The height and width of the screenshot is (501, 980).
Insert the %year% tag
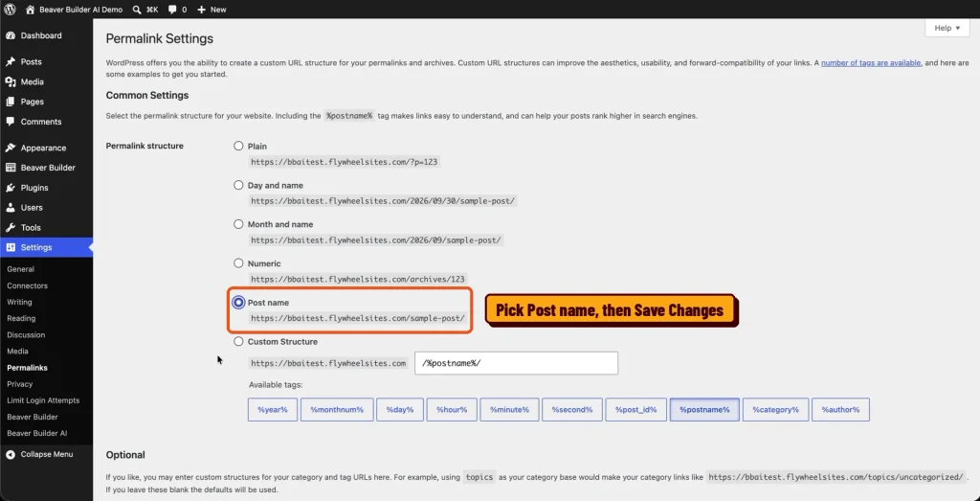[x=273, y=410]
